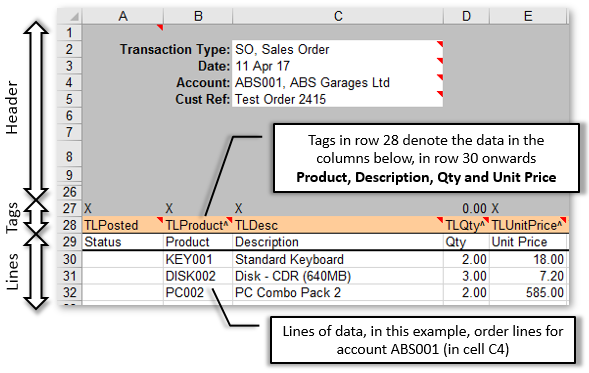The height and width of the screenshot is (373, 589).
Task: Click the 'Transaction Type:' label
Action: (175, 49)
